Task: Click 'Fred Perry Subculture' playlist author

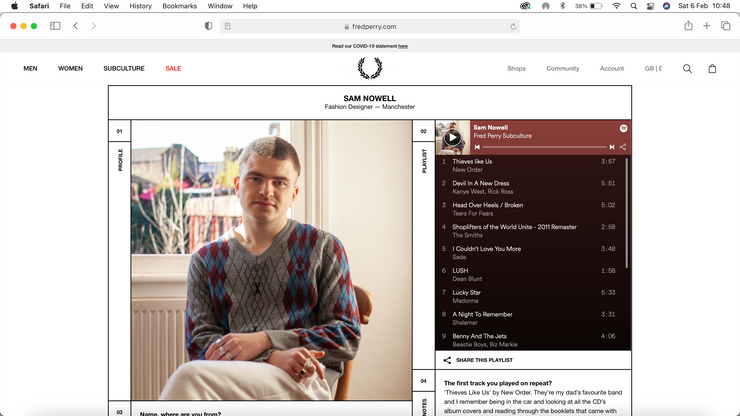Action: click(502, 136)
